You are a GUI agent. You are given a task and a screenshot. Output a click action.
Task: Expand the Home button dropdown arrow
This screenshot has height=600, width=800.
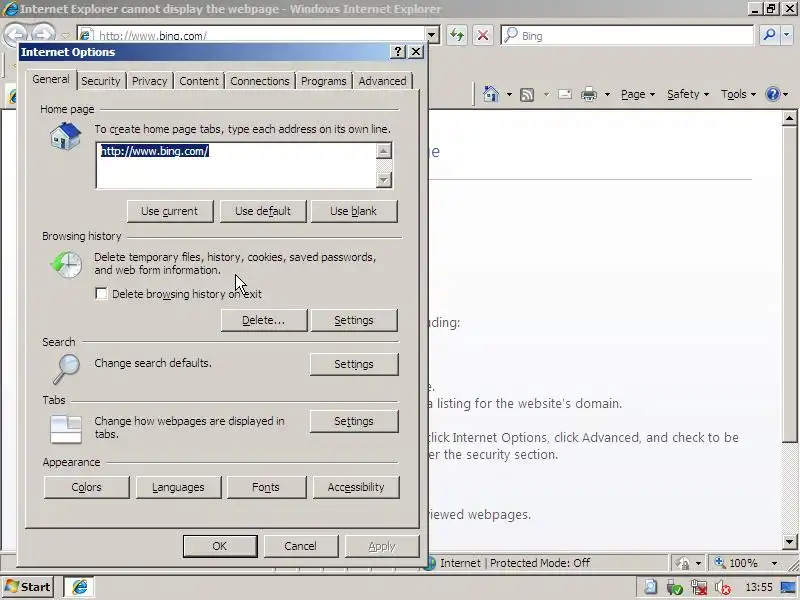[x=509, y=94]
